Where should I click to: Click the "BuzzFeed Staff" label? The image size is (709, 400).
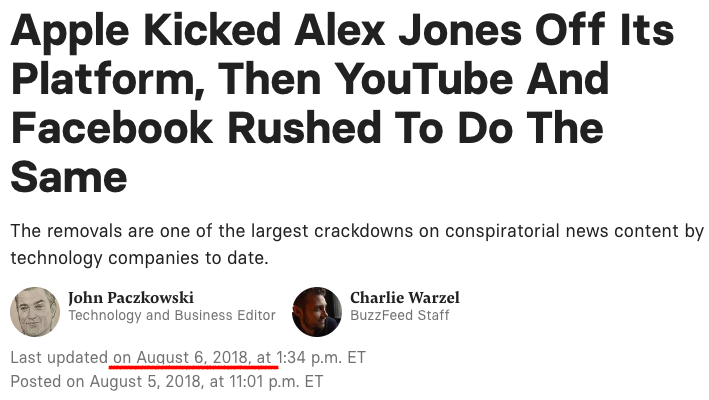click(x=399, y=316)
